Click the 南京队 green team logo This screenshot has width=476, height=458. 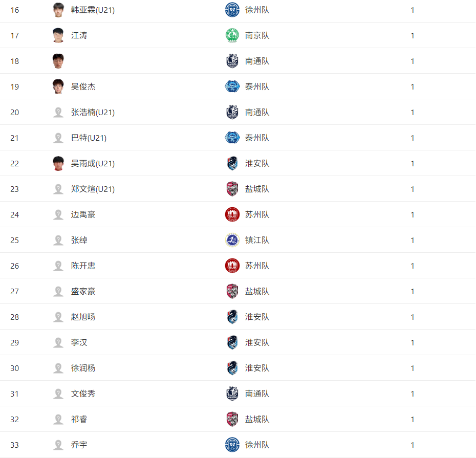(232, 35)
